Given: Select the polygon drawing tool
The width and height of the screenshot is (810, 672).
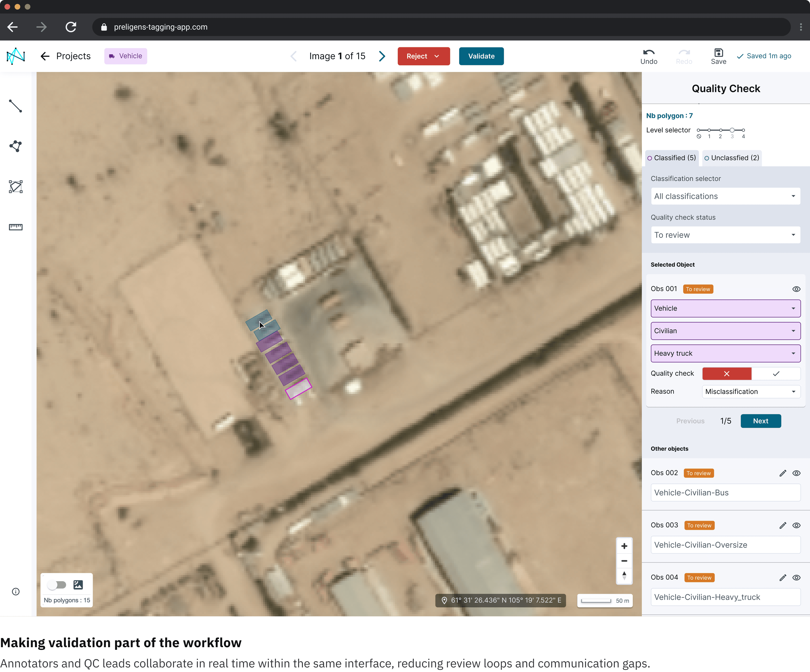Looking at the screenshot, I should 15,146.
